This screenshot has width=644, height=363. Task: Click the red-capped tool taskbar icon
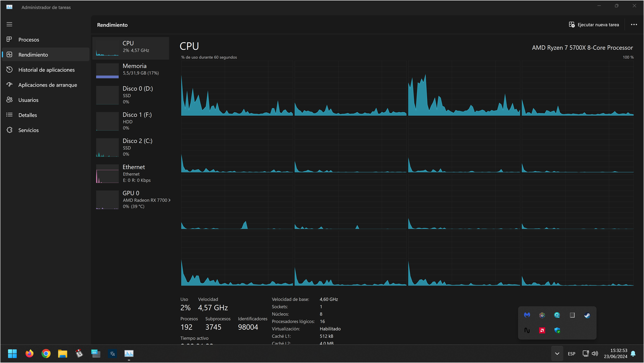[79, 353]
